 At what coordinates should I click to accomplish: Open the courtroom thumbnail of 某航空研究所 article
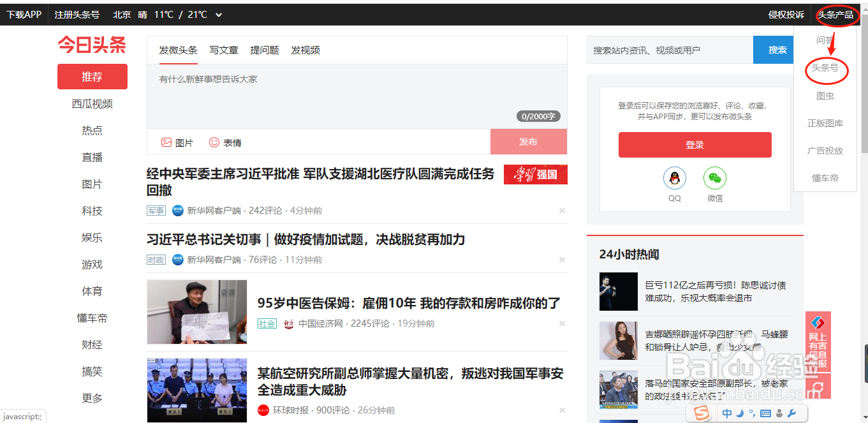pos(196,390)
